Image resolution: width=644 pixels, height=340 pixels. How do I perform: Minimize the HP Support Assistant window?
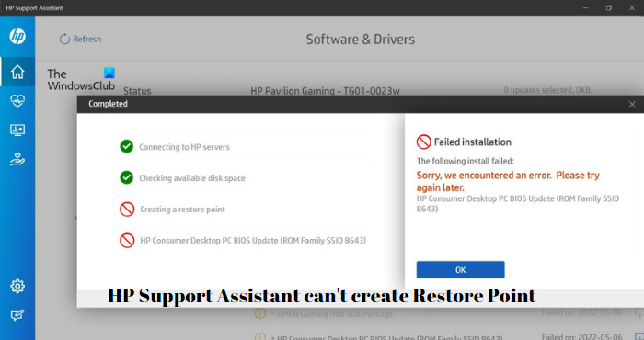click(x=586, y=7)
